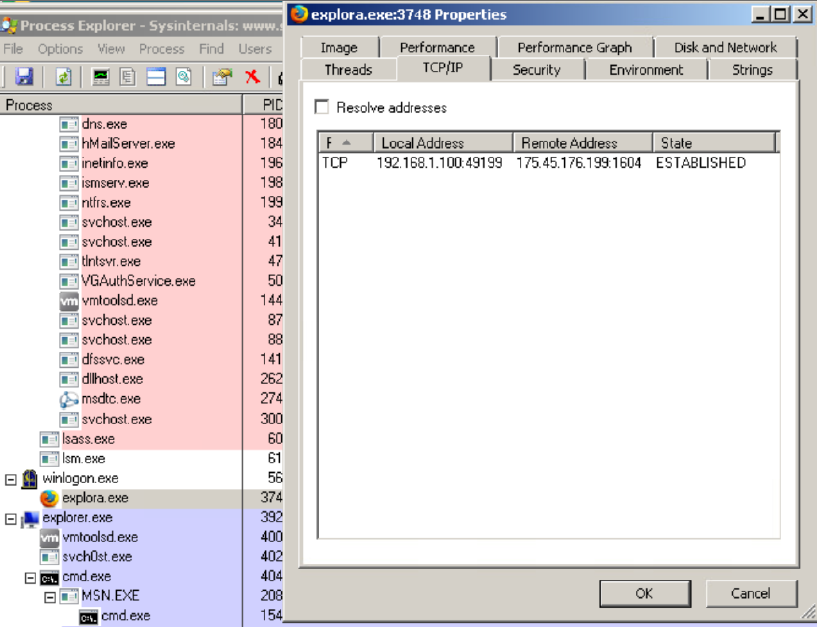This screenshot has width=817, height=627.
Task: Click the winlogon.exe process icon
Action: [30, 478]
